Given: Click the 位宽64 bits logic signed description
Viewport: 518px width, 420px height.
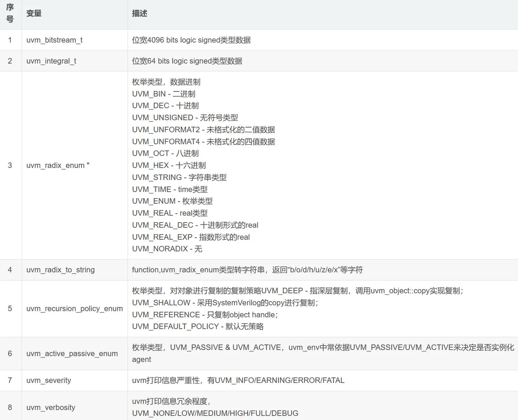Looking at the screenshot, I should coord(187,61).
